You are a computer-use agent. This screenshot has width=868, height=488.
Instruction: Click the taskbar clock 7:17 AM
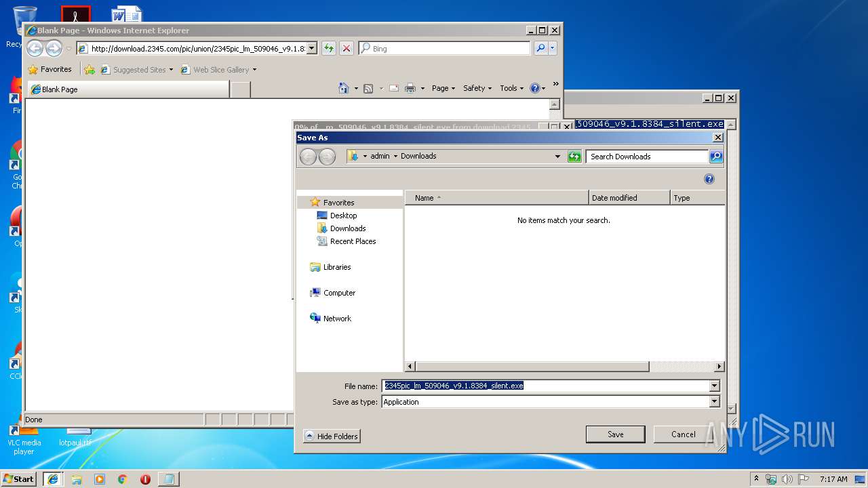click(x=833, y=479)
